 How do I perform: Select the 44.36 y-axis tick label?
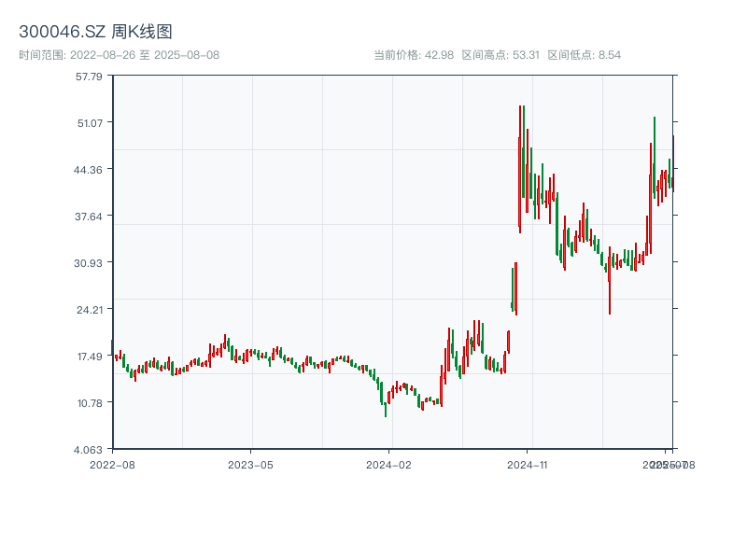[89, 169]
